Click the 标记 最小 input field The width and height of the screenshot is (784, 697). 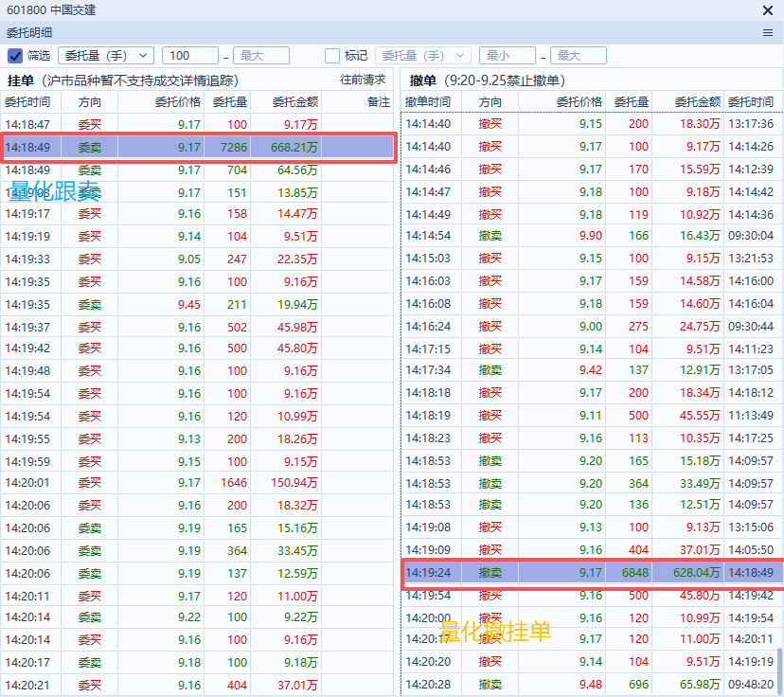[x=507, y=56]
